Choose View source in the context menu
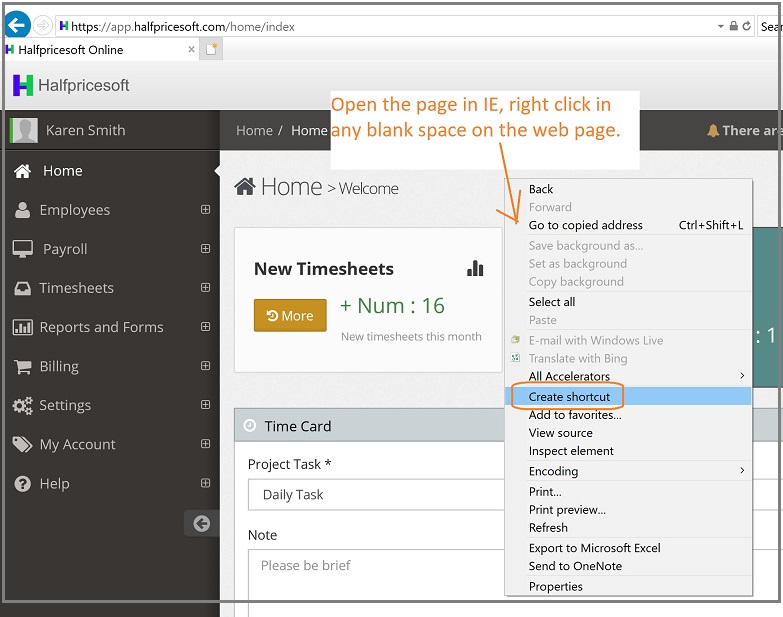Viewport: 783px width, 617px height. pyautogui.click(x=628, y=433)
